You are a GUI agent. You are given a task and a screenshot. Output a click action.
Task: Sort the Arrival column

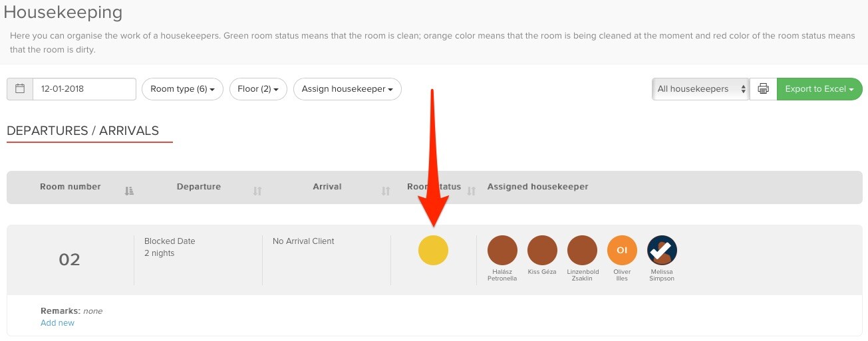pos(385,191)
